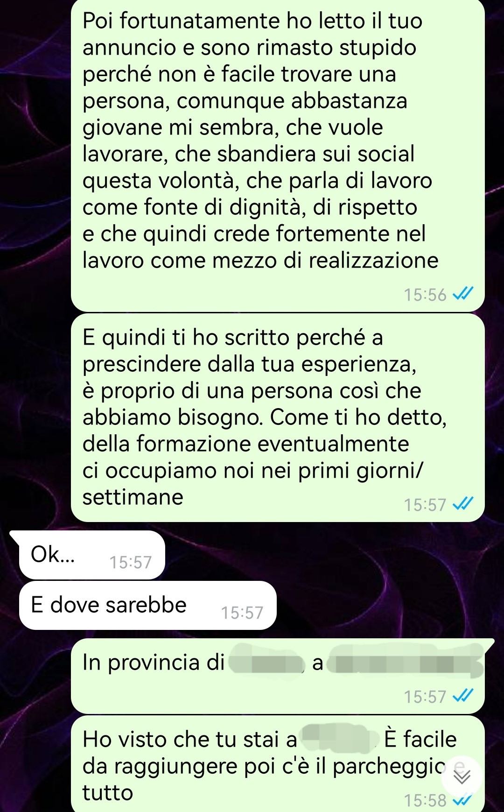
Task: Select the 'E dove sarebbe' message bubble
Action: 147,605
